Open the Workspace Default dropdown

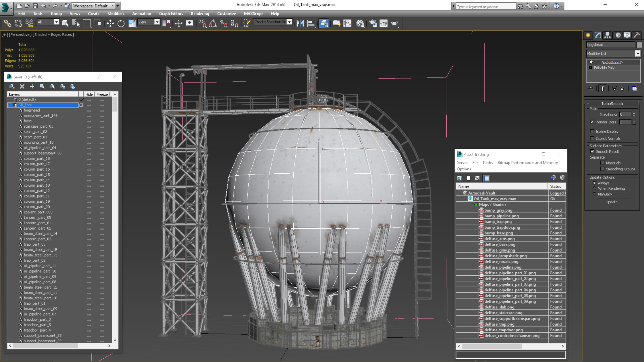pos(93,6)
